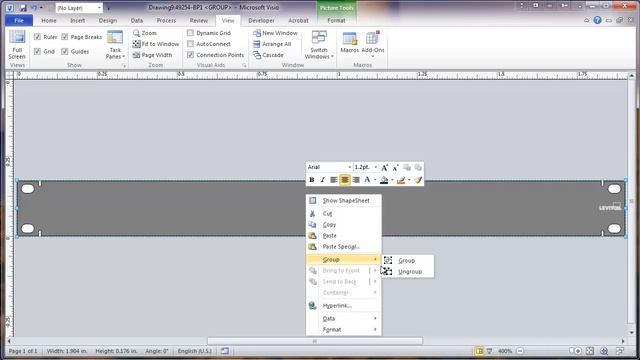Click English (U.S.) language in status bar
Screen dimensions: 640x360
click(x=195, y=351)
